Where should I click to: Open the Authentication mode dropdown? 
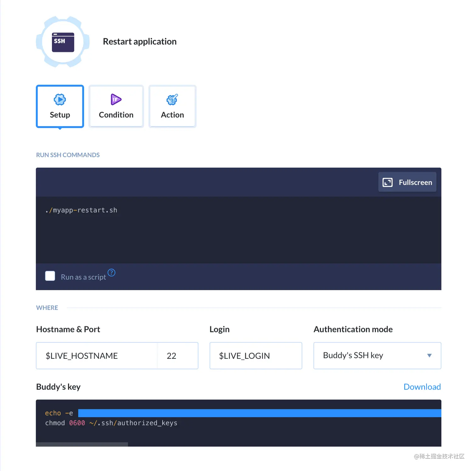coord(377,356)
